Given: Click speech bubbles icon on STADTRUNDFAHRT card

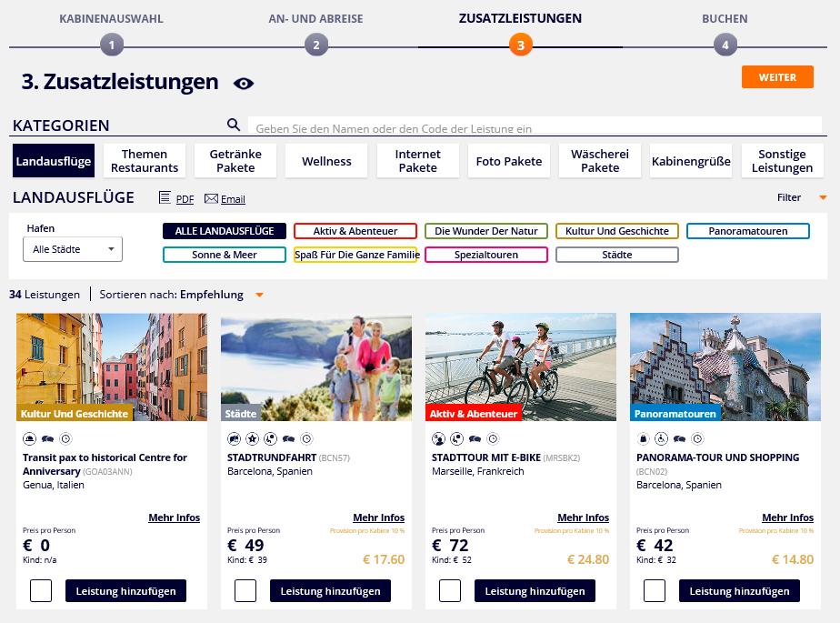Looking at the screenshot, I should (x=289, y=439).
